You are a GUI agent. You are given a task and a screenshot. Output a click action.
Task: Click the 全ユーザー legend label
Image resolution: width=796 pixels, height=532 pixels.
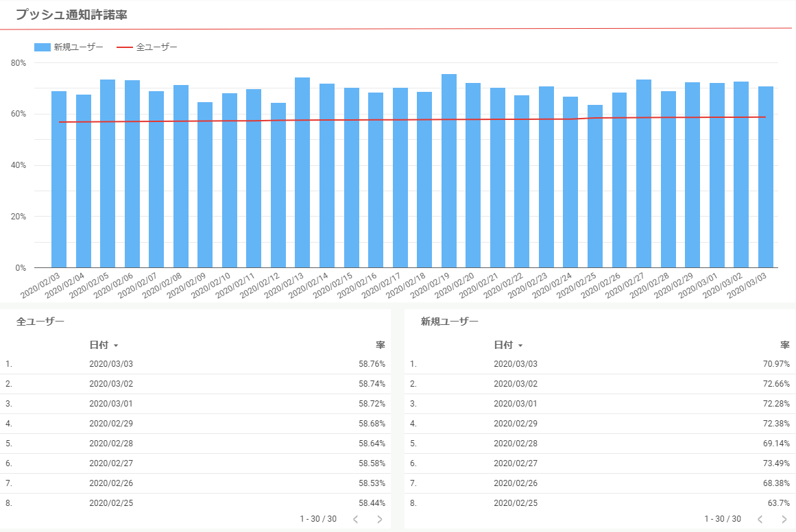point(157,47)
